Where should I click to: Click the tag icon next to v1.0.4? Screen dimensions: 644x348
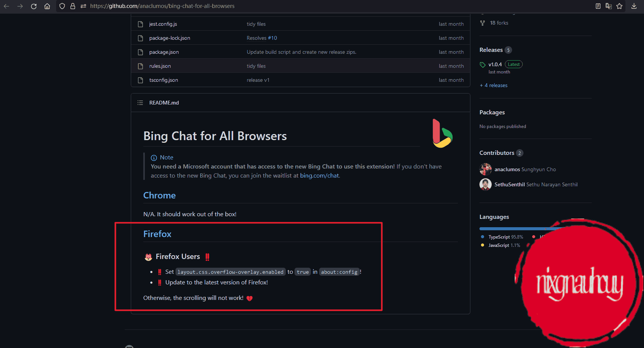tap(483, 65)
